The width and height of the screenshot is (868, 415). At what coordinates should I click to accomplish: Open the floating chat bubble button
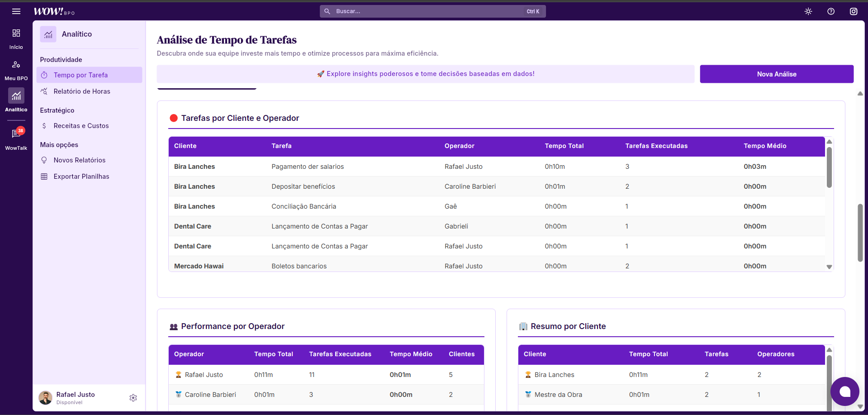coord(844,391)
